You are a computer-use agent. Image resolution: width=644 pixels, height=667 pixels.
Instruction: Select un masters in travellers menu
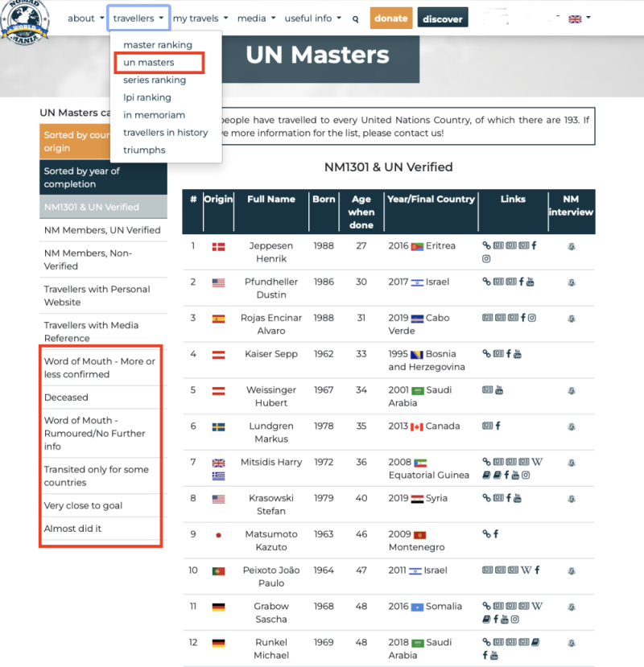(x=149, y=62)
